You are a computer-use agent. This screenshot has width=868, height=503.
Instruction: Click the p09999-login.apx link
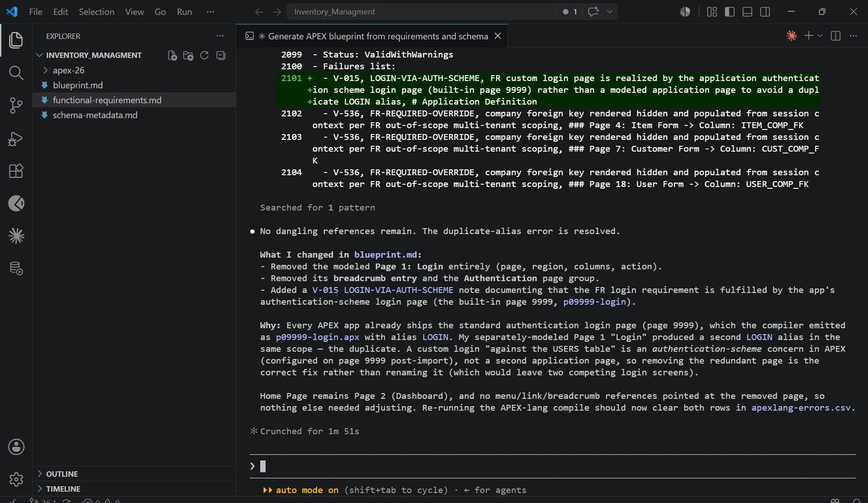click(318, 337)
